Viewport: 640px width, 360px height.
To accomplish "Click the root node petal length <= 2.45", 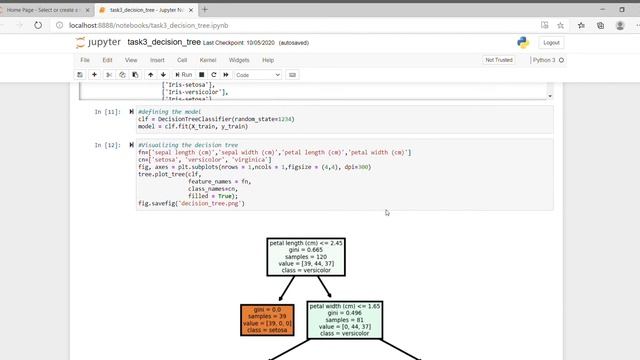I will [x=306, y=257].
